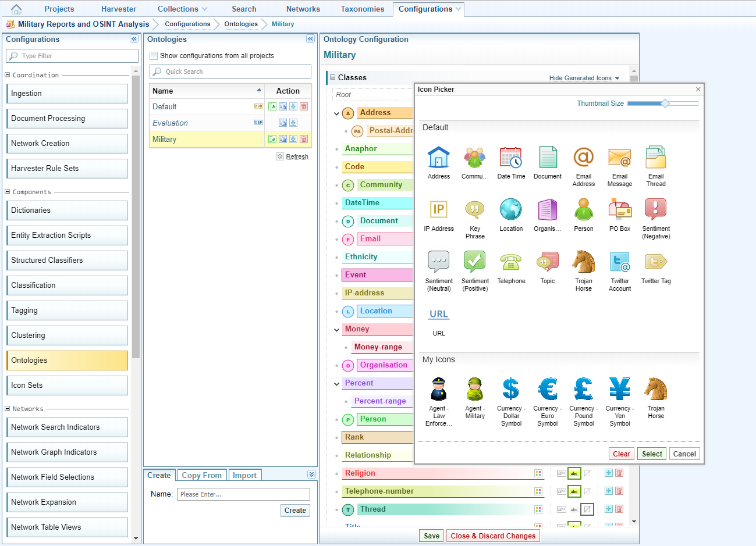Toggle the no-style option for Thread class
756x546 pixels.
coord(587,509)
